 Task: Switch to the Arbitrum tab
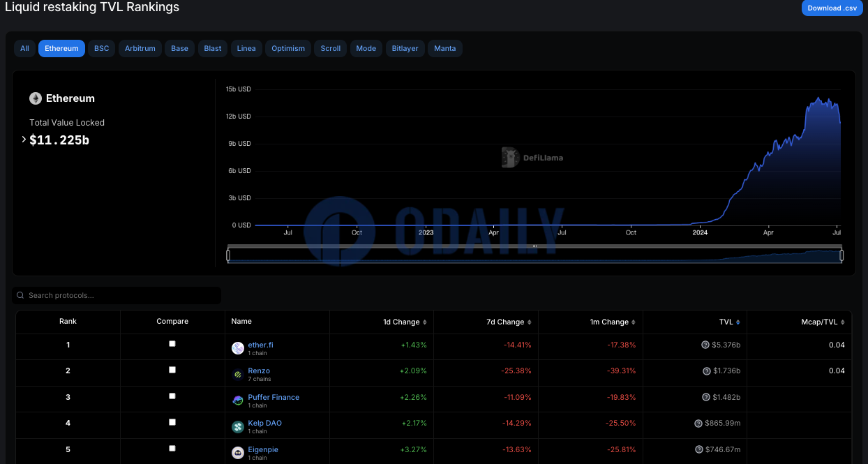point(140,49)
